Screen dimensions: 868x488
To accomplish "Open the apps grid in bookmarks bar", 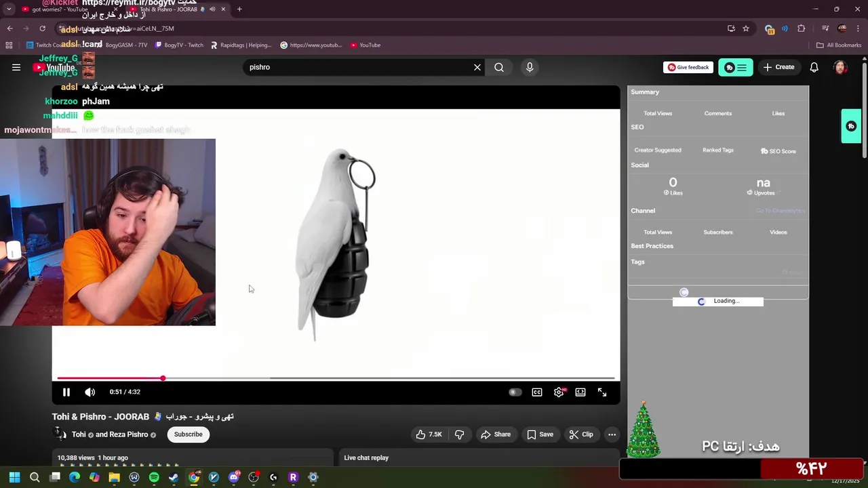I will click(9, 45).
